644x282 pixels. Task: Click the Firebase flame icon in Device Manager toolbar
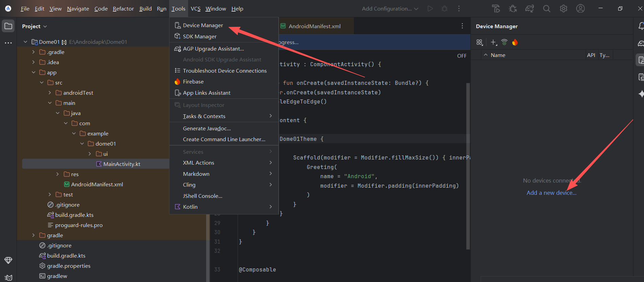point(515,42)
